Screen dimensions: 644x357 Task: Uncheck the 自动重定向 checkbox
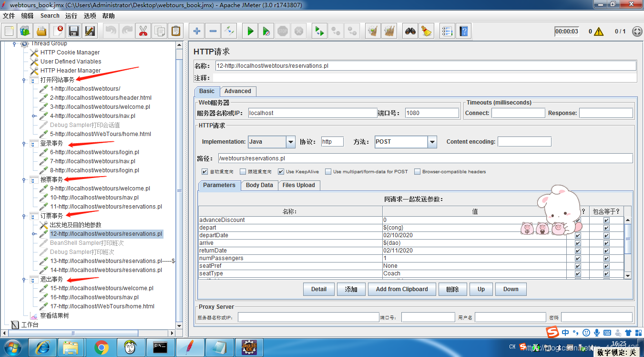(x=204, y=172)
